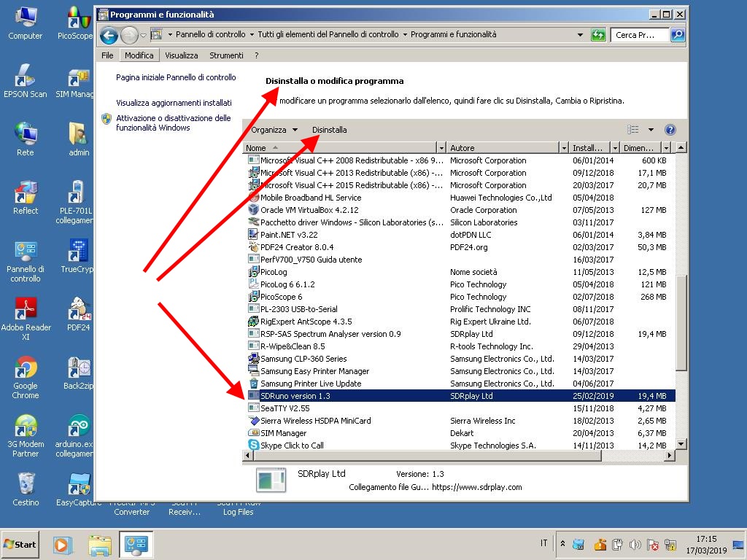747x560 pixels.
Task: Open the Organizza dropdown
Action: (274, 130)
